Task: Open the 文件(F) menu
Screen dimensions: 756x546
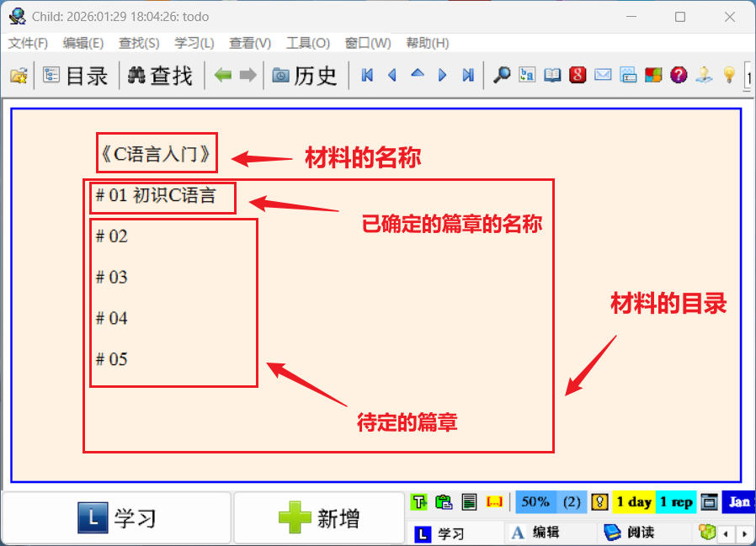Action: pyautogui.click(x=28, y=44)
